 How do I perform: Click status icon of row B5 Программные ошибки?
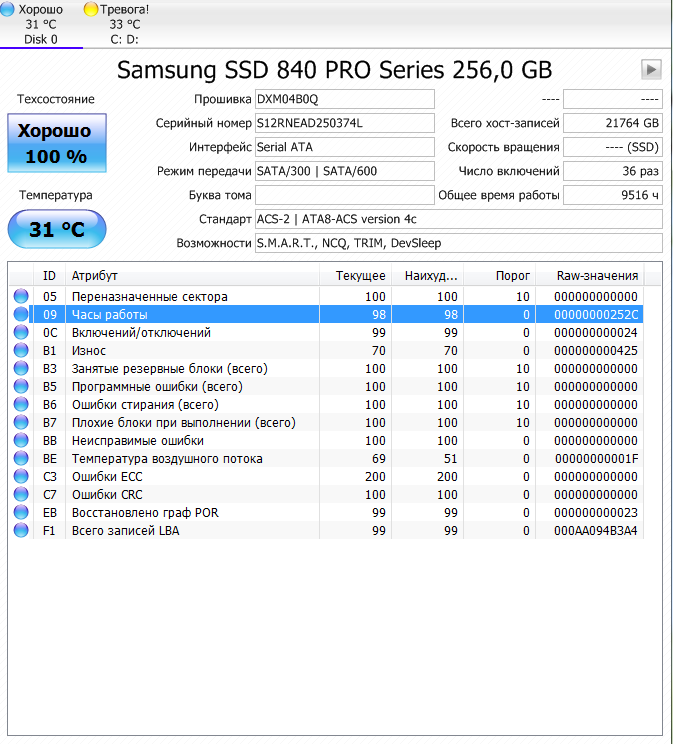21,386
